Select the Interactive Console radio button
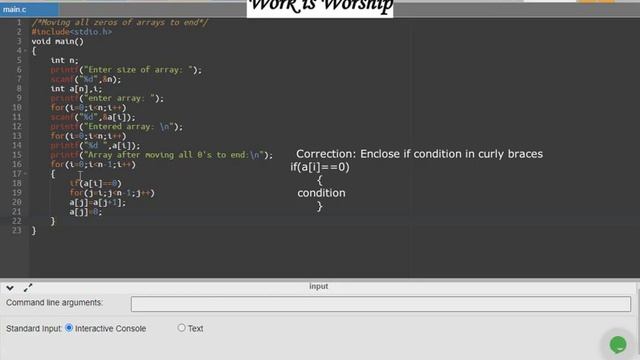The image size is (640, 360). tap(69, 328)
